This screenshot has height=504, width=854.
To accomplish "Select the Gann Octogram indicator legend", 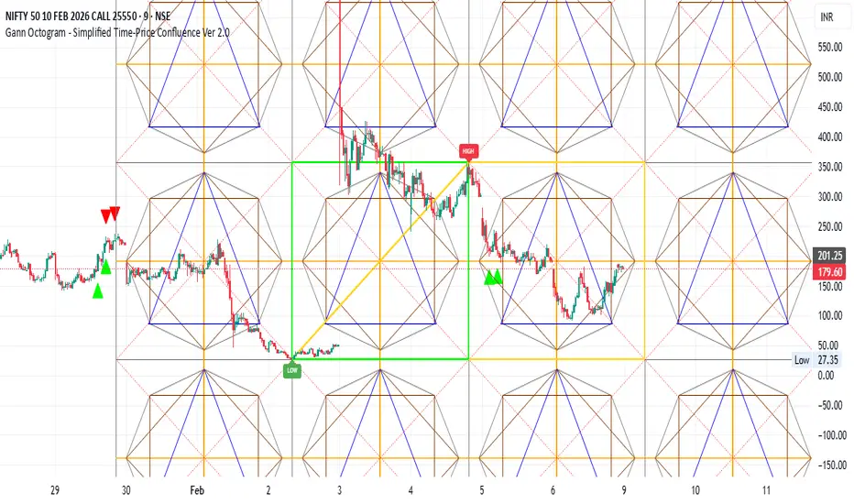I will pyautogui.click(x=117, y=32).
